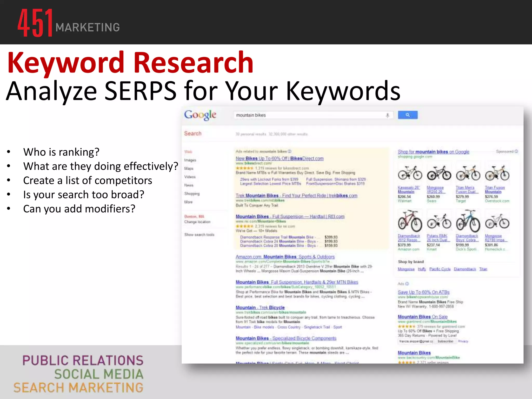This screenshot has width=532, height=399.
Task: Click 'Full Suspension, Shimano from $329' sitelink
Action: pyautogui.click(x=336, y=179)
